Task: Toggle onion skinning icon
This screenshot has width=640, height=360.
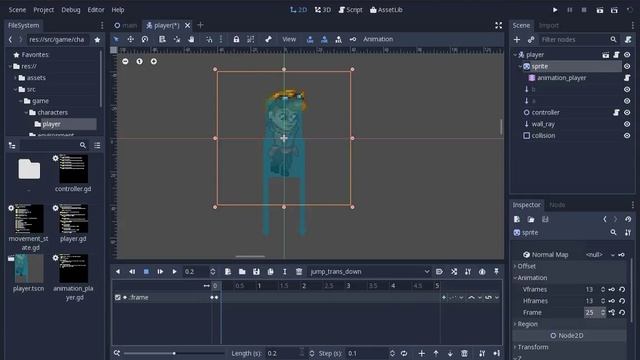Action: click(x=482, y=271)
